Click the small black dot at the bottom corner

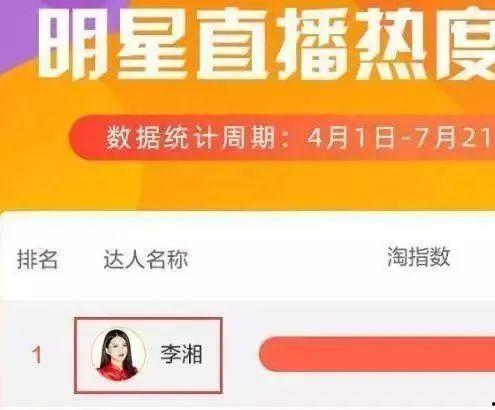pos(493,404)
